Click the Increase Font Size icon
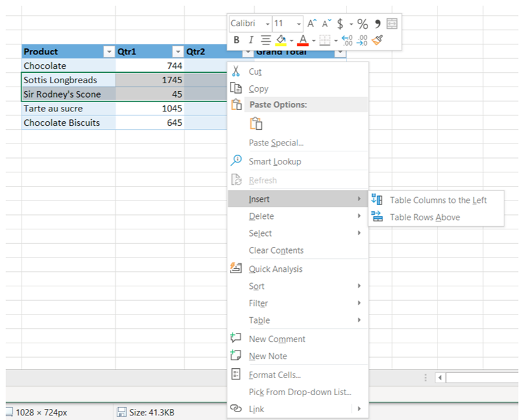 click(x=312, y=24)
